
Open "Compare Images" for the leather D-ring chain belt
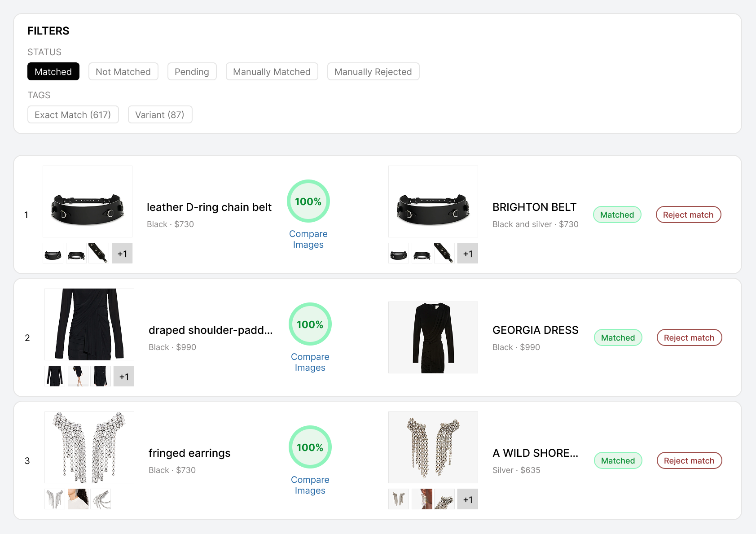308,239
